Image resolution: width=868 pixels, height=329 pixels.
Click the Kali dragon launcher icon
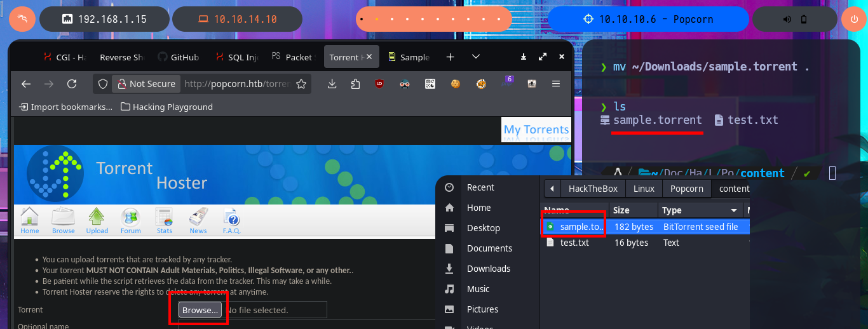point(22,19)
